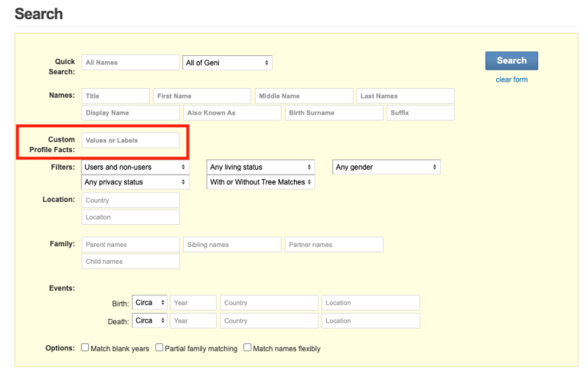Check the Match names flexibly option
This screenshot has width=588, height=374.
click(x=247, y=348)
